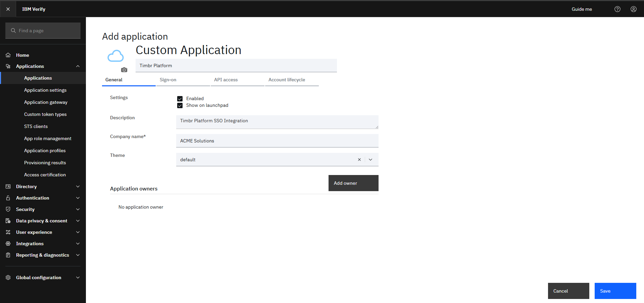
Task: Open Provisioning results page
Action: click(x=43, y=163)
